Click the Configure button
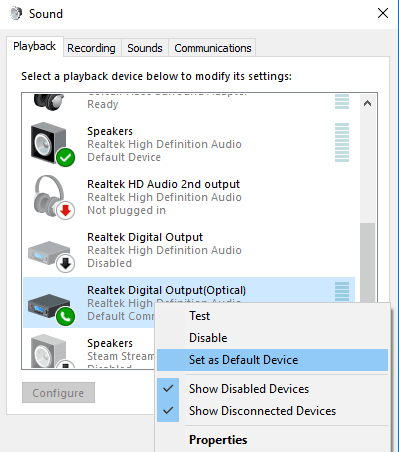 pos(58,393)
